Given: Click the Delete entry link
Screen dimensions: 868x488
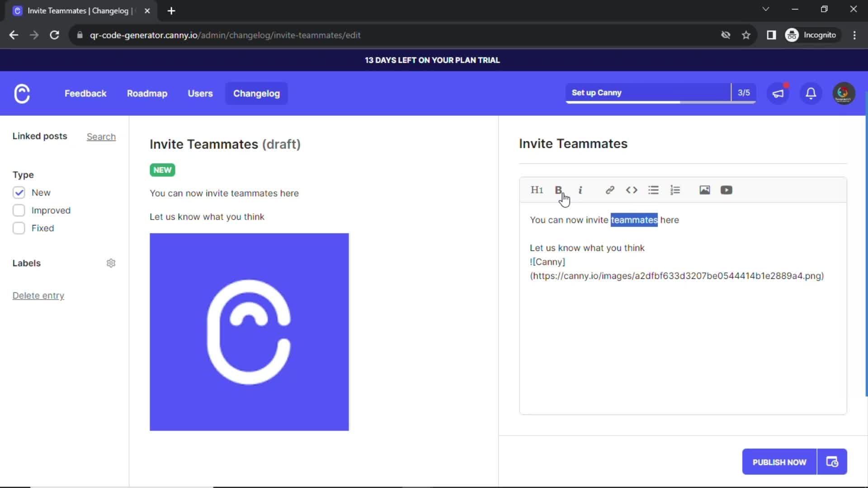Looking at the screenshot, I should click(38, 296).
